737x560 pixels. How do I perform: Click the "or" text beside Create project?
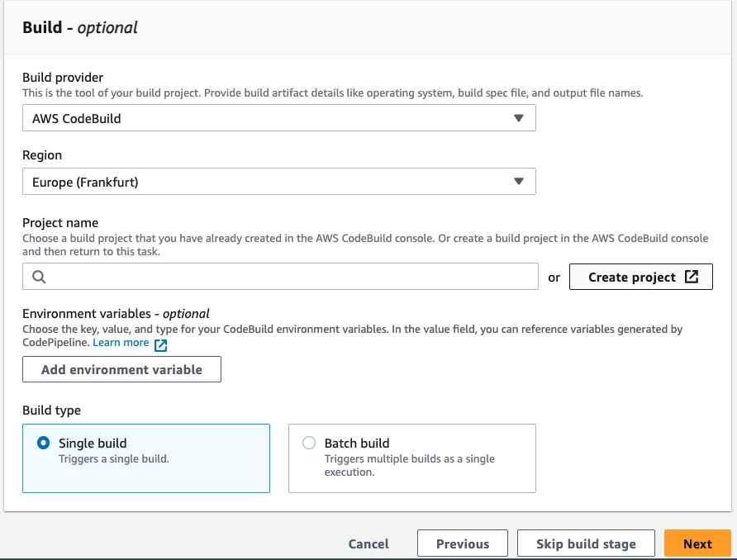coord(554,278)
